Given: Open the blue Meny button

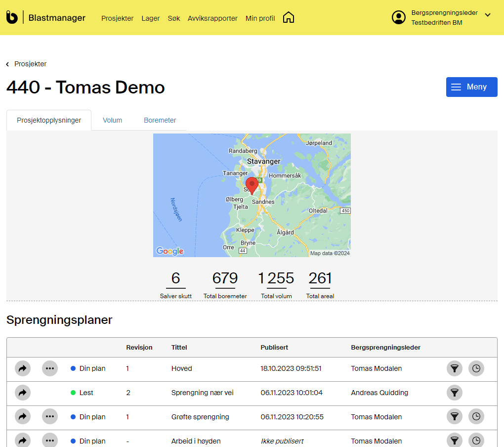Looking at the screenshot, I should (x=471, y=87).
